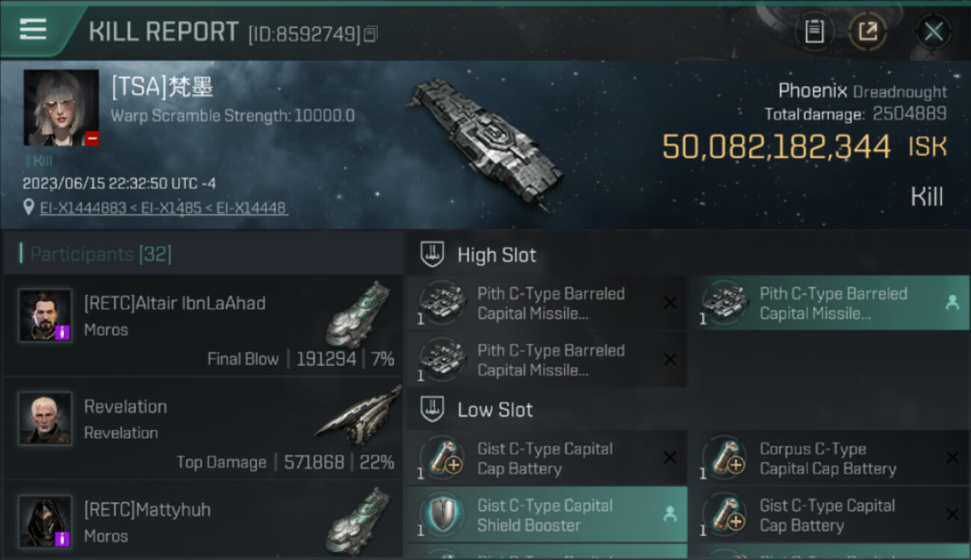971x560 pixels.
Task: View victim portrait of 梵墨
Action: (61, 108)
